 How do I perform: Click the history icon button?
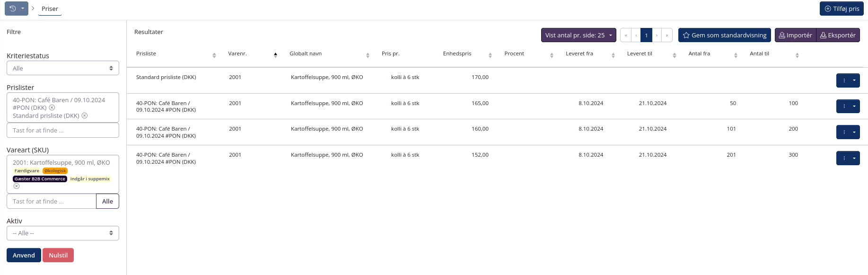point(12,9)
